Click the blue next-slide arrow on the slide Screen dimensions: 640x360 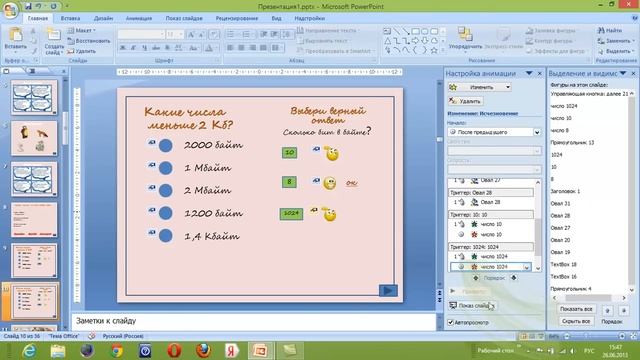(x=388, y=291)
